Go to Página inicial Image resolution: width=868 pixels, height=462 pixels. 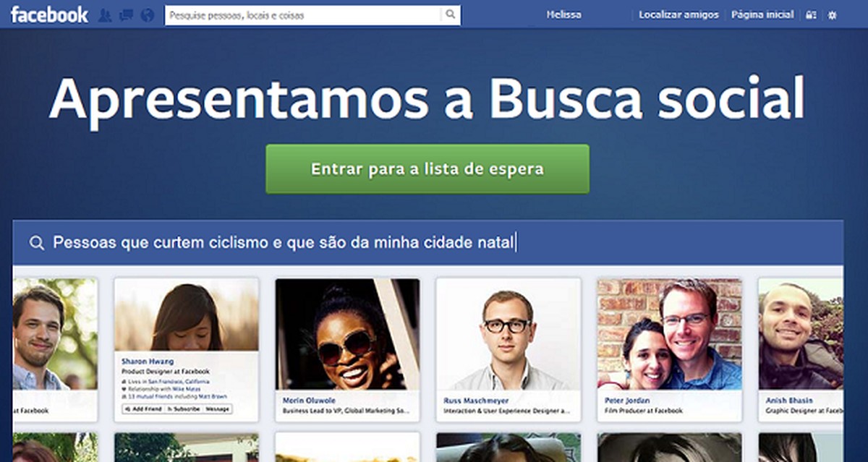(x=762, y=14)
